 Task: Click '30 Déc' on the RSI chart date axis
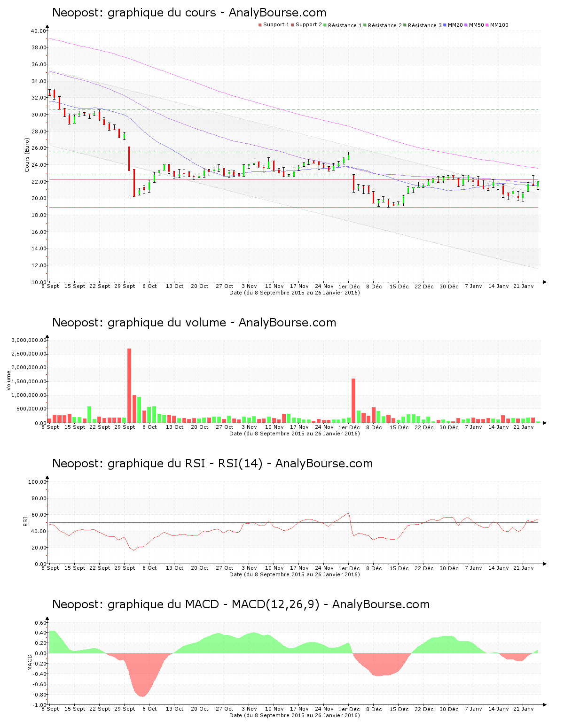449,568
